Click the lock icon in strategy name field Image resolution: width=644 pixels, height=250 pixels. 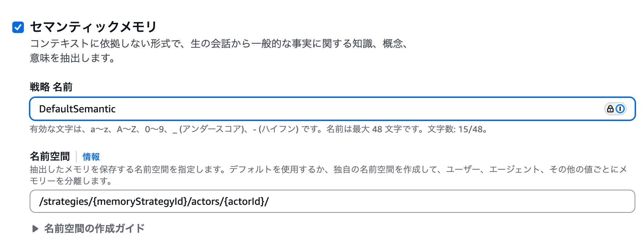tap(610, 109)
